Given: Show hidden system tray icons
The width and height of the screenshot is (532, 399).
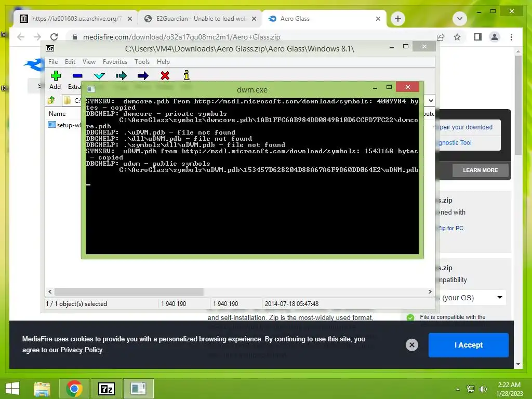Looking at the screenshot, I should (458, 389).
